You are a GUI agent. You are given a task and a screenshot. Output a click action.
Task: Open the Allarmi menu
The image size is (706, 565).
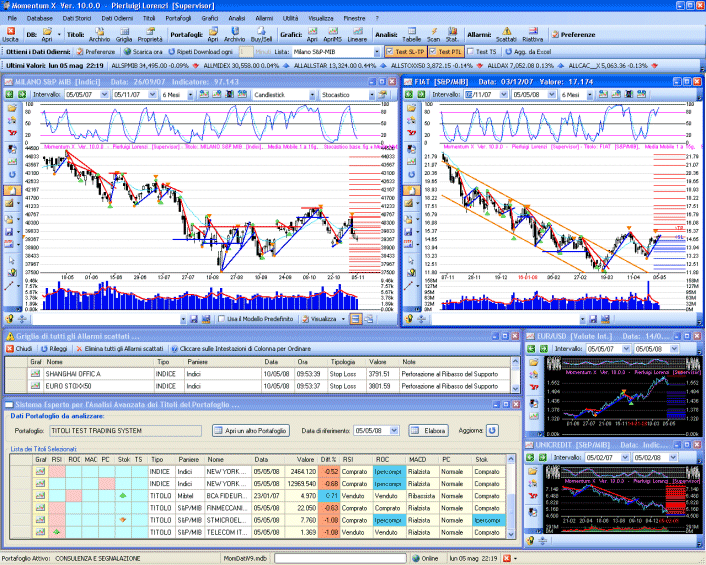(264, 18)
